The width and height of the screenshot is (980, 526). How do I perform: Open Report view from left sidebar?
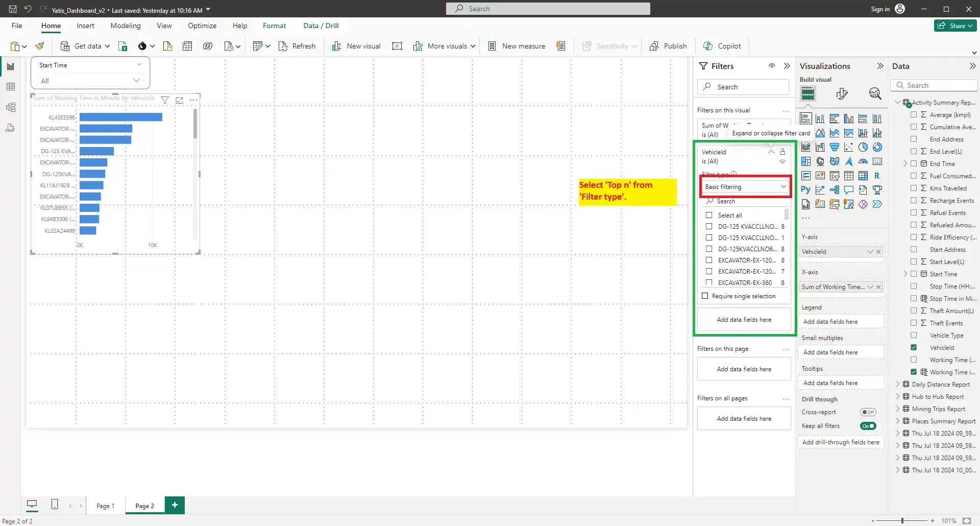tap(10, 66)
